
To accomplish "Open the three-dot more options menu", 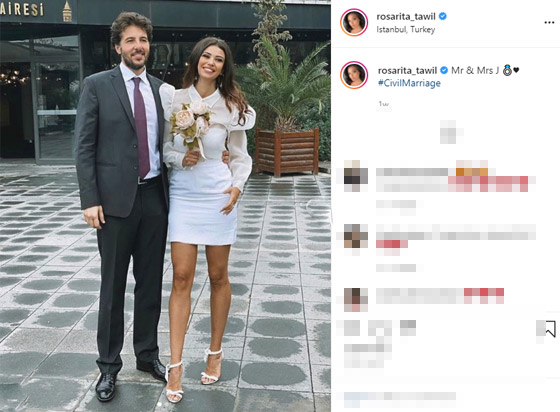I will pos(549,22).
